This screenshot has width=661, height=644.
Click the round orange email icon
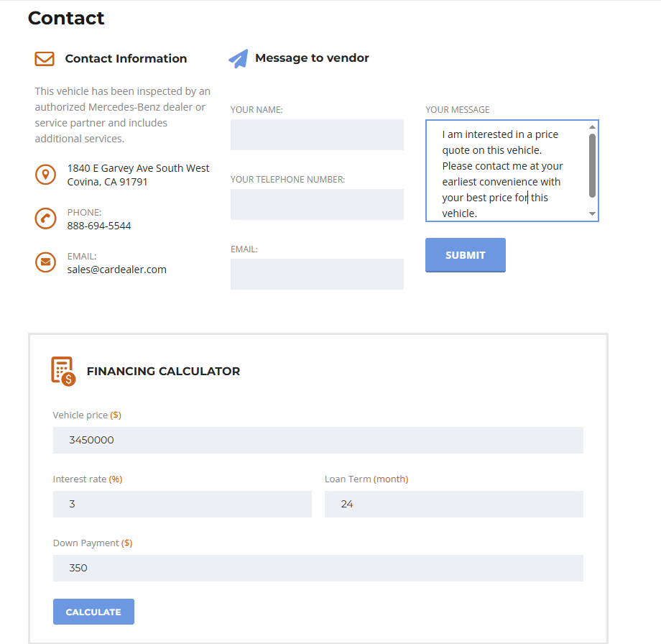click(x=45, y=262)
